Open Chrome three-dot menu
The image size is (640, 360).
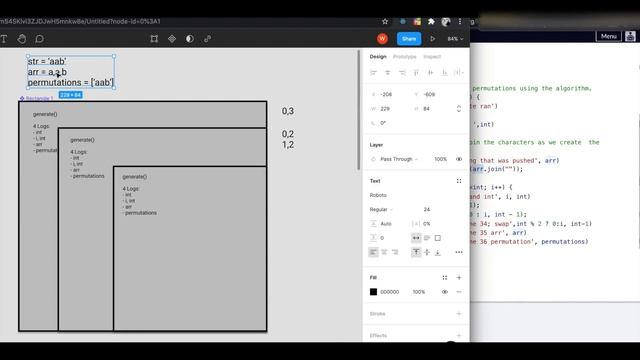pyautogui.click(x=460, y=21)
